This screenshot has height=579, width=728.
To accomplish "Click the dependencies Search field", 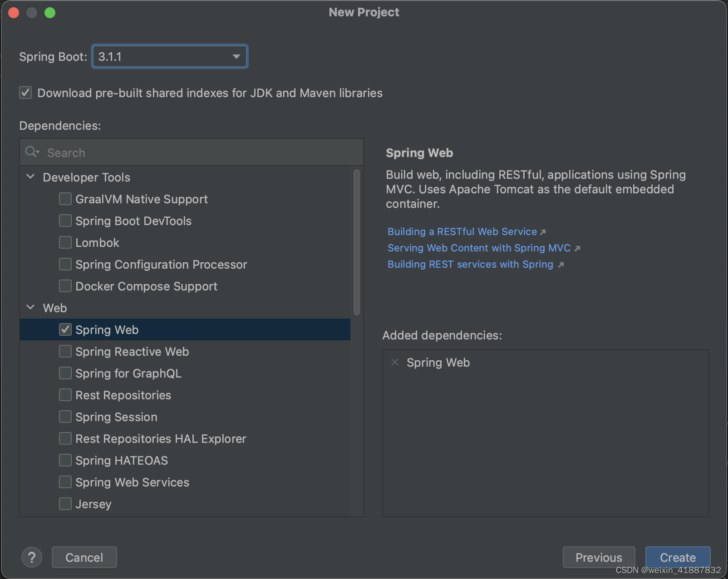I will pyautogui.click(x=192, y=152).
